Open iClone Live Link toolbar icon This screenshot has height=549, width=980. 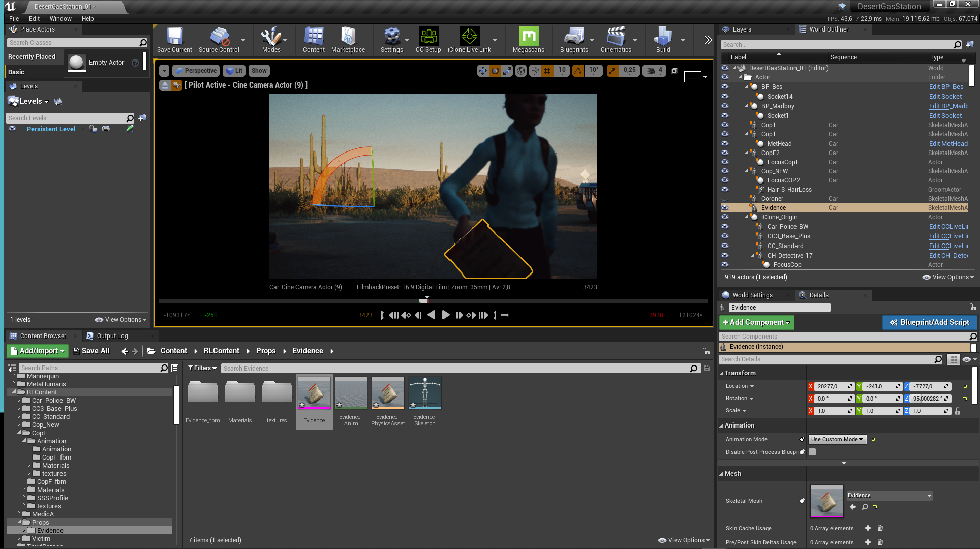(469, 40)
